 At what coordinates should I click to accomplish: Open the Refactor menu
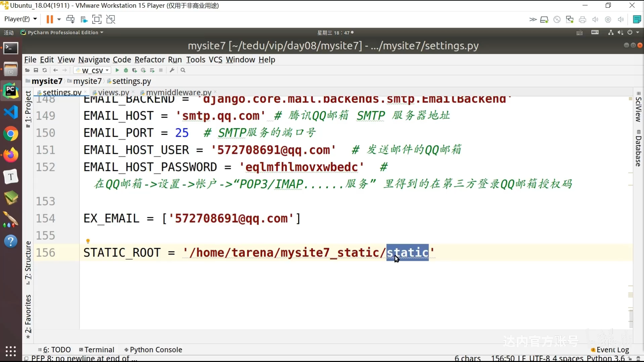150,60
